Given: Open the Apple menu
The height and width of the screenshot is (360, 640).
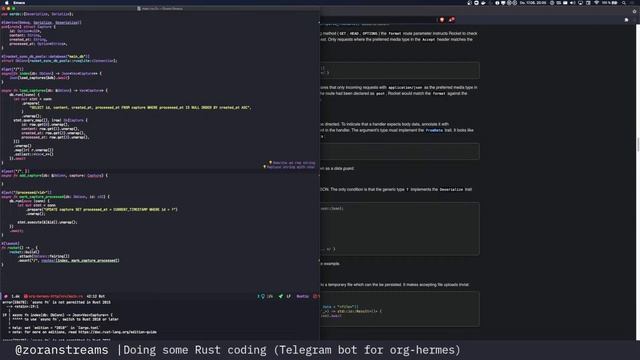Looking at the screenshot, I should [6, 3].
